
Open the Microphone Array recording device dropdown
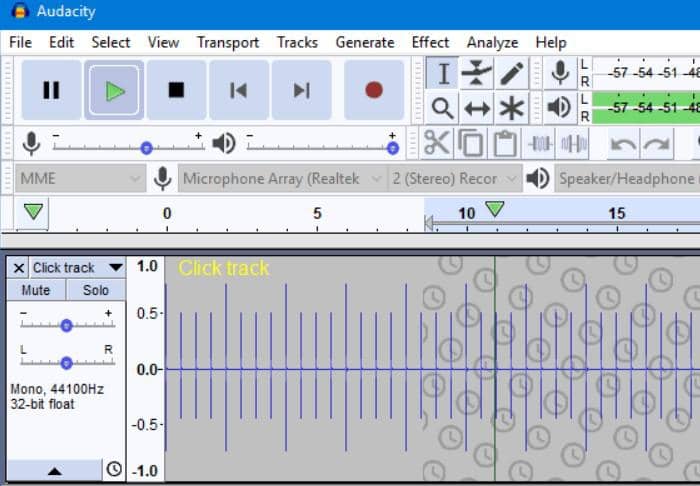click(283, 179)
